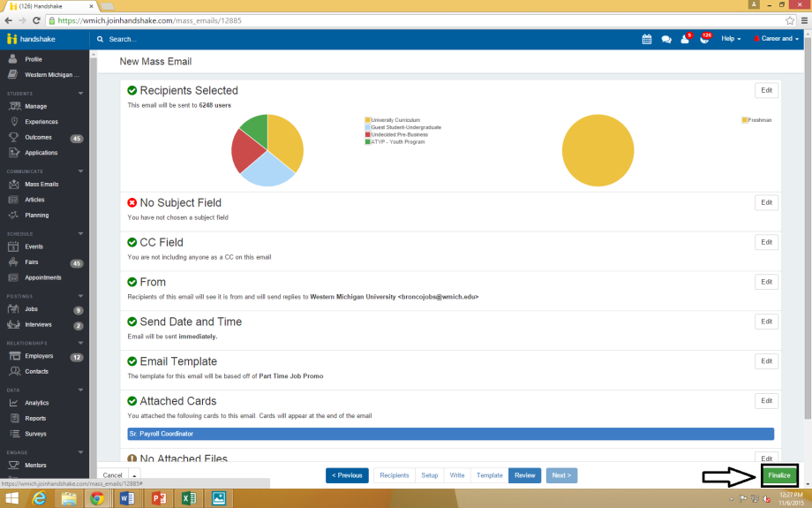This screenshot has height=508, width=812.
Task: Switch to the Write step tab
Action: (457, 475)
